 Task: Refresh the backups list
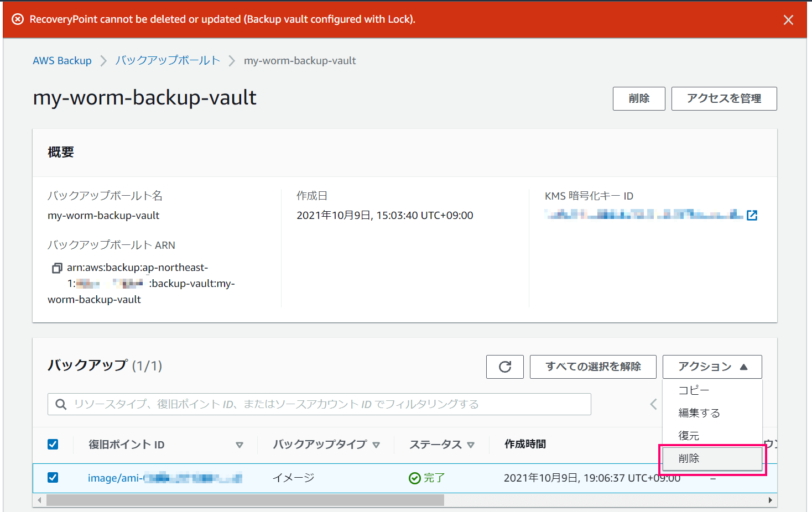[x=504, y=367]
